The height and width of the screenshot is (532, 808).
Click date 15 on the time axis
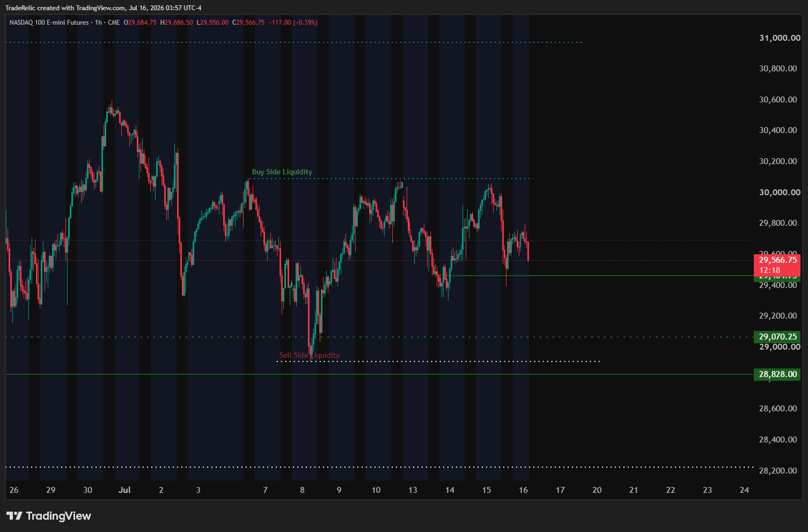click(487, 490)
